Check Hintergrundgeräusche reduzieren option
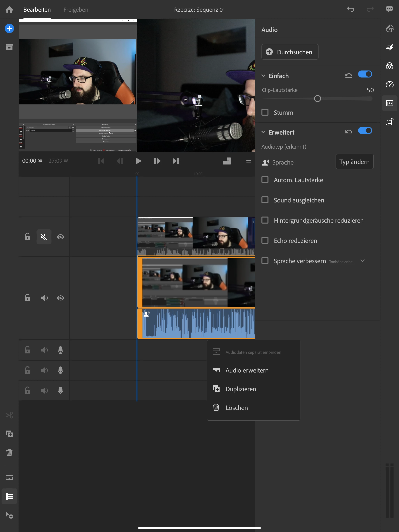Screen dimensions: 399x532 pyautogui.click(x=265, y=220)
